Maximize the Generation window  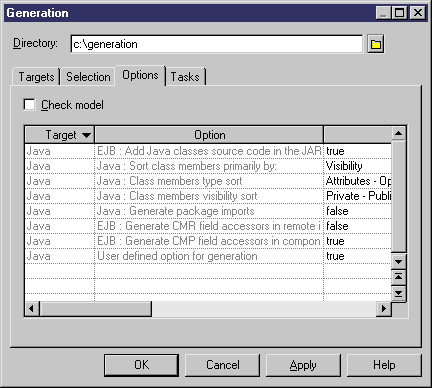[400, 13]
